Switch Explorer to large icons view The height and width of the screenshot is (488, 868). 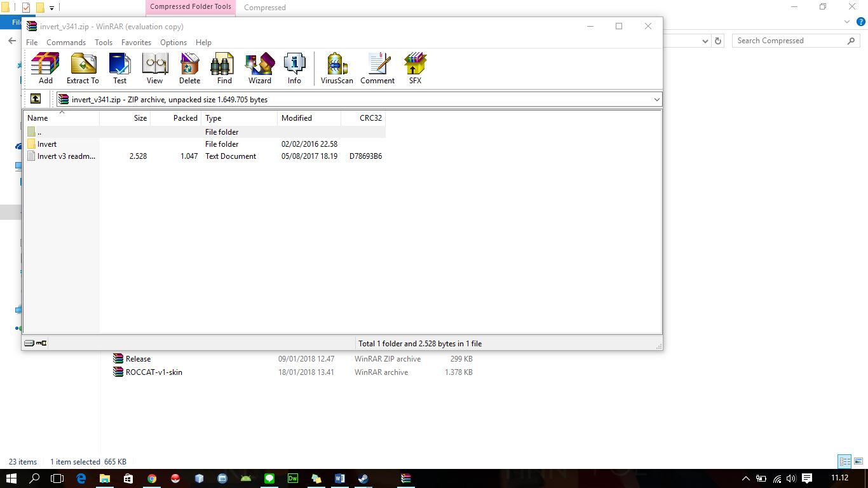click(858, 462)
